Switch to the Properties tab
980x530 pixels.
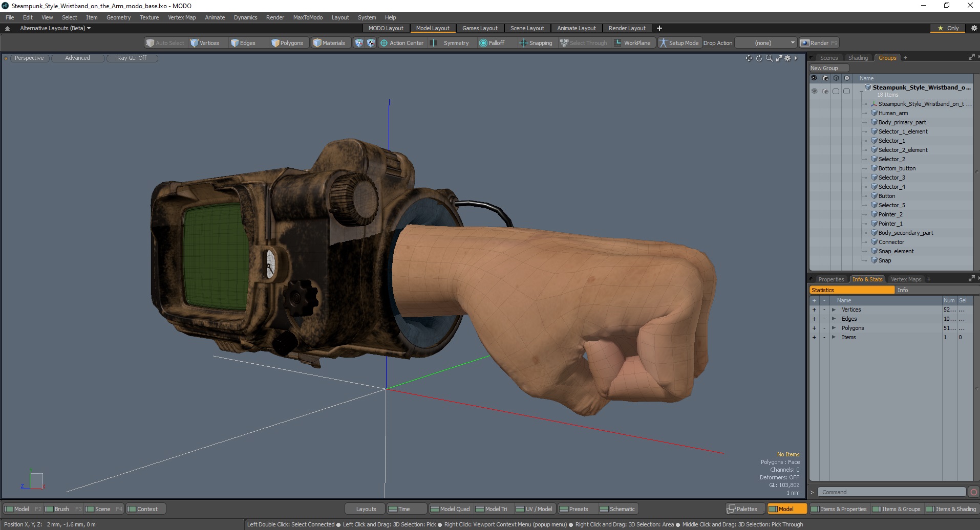pyautogui.click(x=830, y=279)
